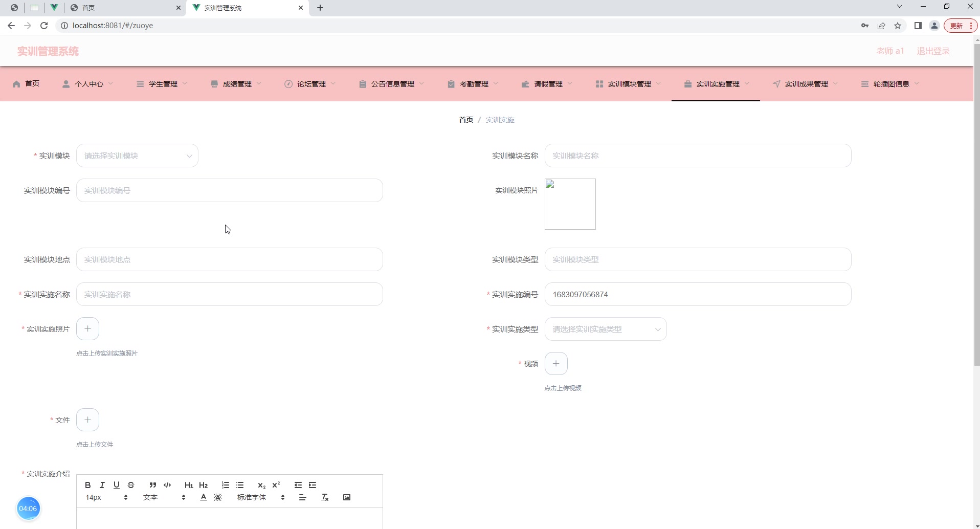Toggle bold formatting in the editor

coord(87,485)
